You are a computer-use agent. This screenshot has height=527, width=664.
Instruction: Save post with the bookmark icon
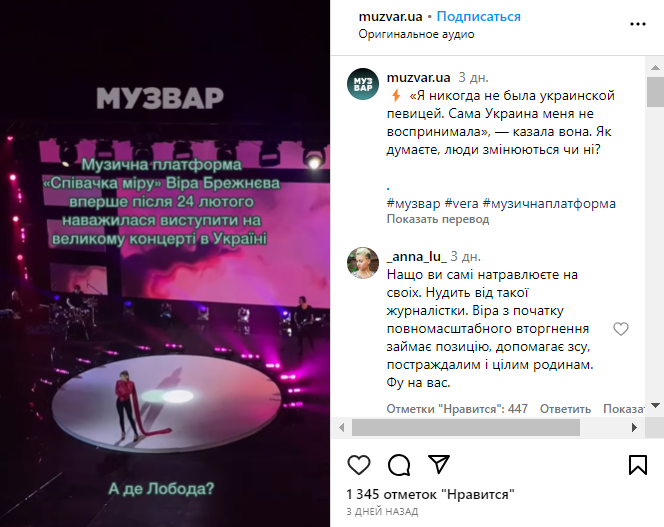pos(638,465)
